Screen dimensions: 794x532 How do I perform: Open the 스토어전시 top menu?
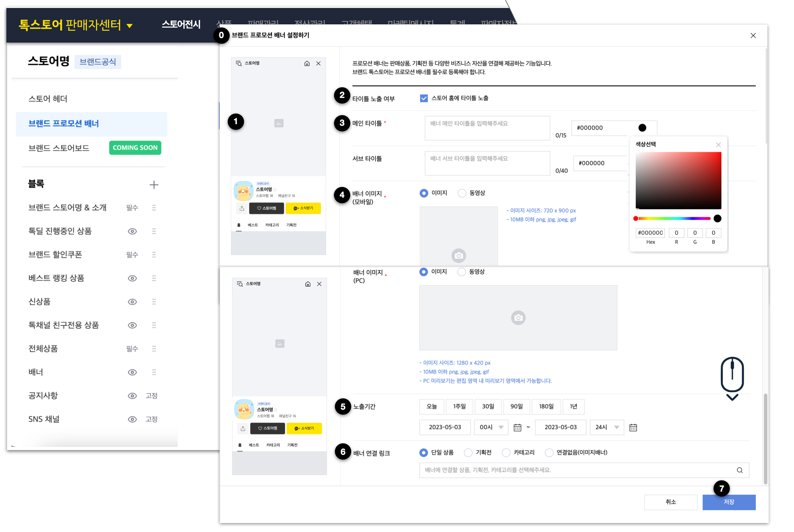(x=181, y=24)
